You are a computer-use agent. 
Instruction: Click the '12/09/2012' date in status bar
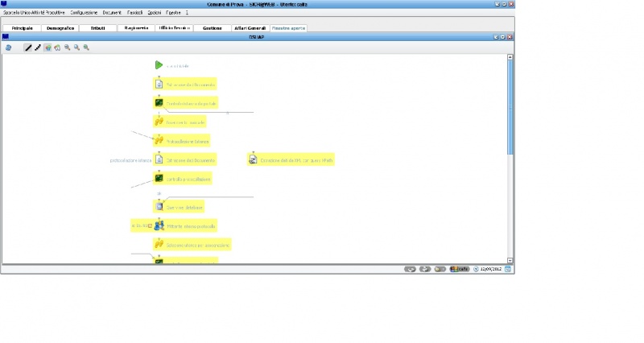pos(491,269)
